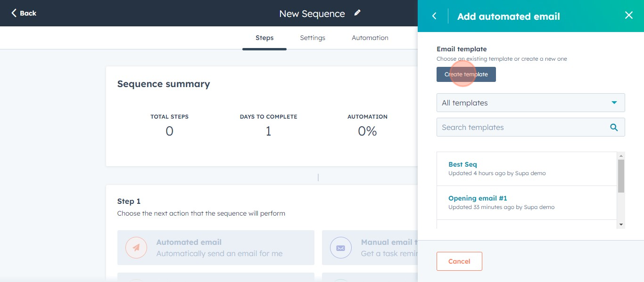Click the template list scrollbar thumb
The height and width of the screenshot is (282, 644).
(621, 176)
